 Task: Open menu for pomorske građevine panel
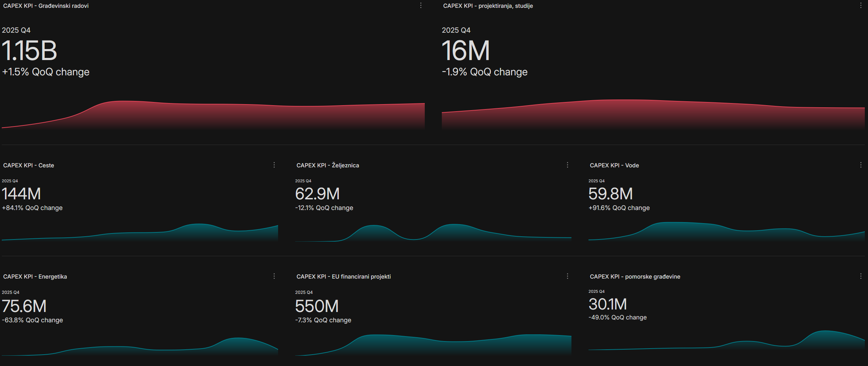[861, 276]
